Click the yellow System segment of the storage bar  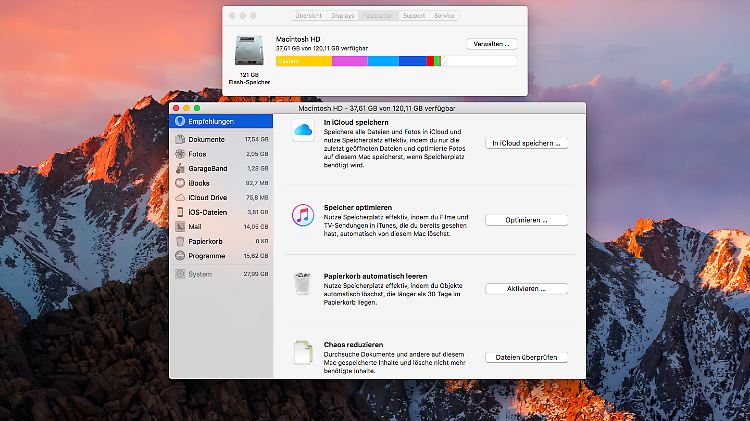[304, 61]
